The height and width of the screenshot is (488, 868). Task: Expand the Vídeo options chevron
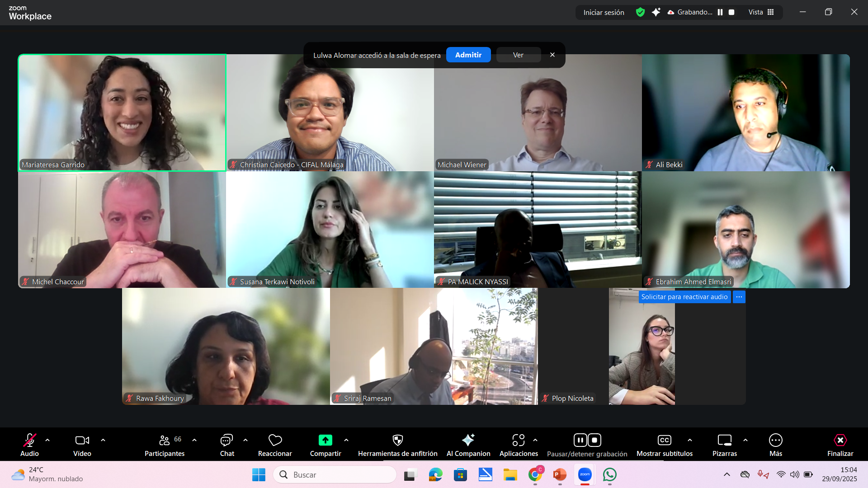[103, 440]
